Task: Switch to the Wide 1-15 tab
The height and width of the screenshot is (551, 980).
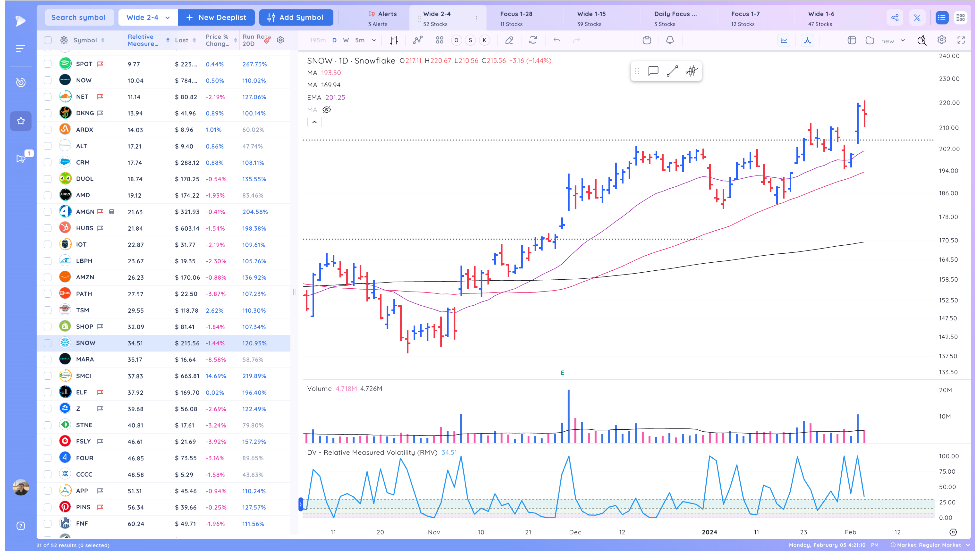Action: (591, 18)
